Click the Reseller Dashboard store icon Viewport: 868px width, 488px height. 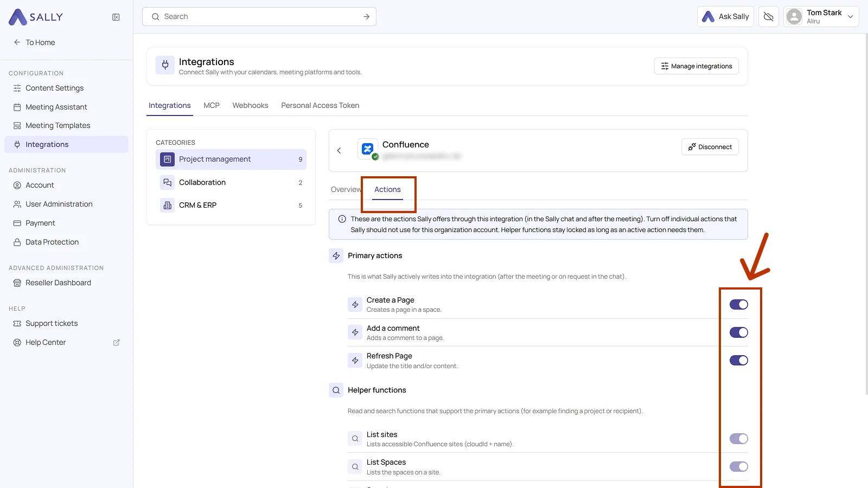(17, 283)
